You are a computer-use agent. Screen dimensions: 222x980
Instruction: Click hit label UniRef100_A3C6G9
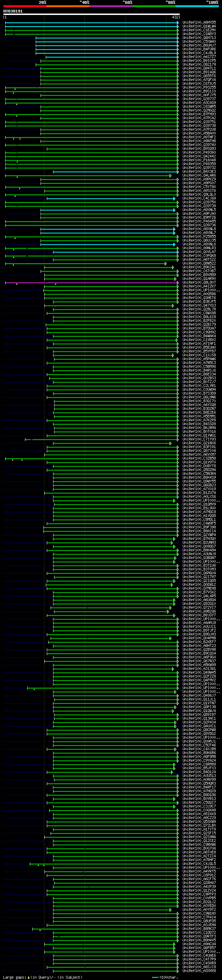199,103
